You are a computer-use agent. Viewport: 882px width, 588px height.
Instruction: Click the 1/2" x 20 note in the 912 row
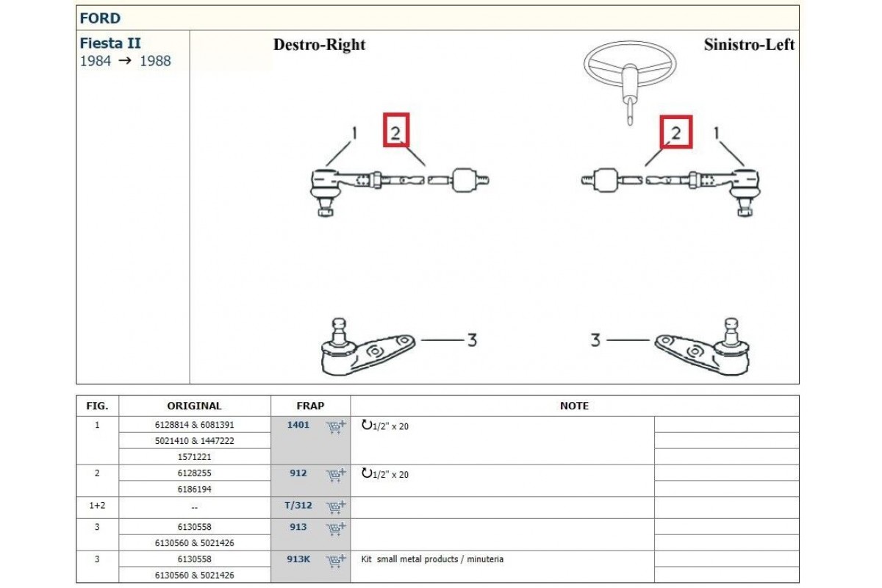pyautogui.click(x=391, y=474)
